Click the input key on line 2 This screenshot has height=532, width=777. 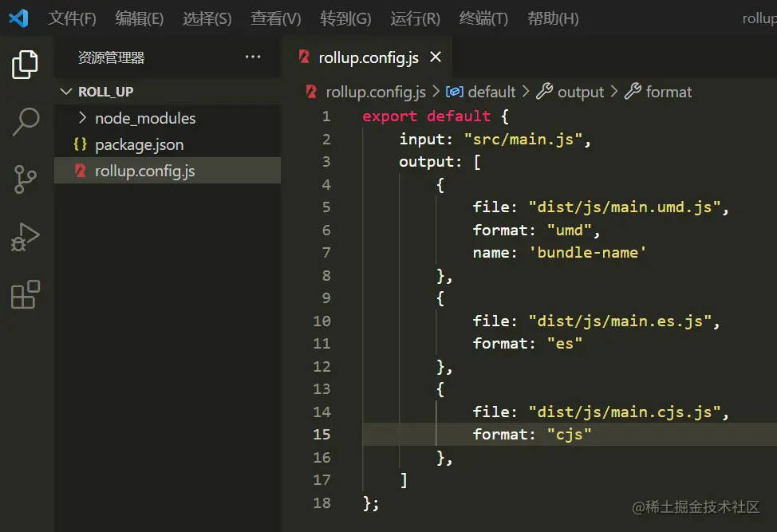point(422,140)
